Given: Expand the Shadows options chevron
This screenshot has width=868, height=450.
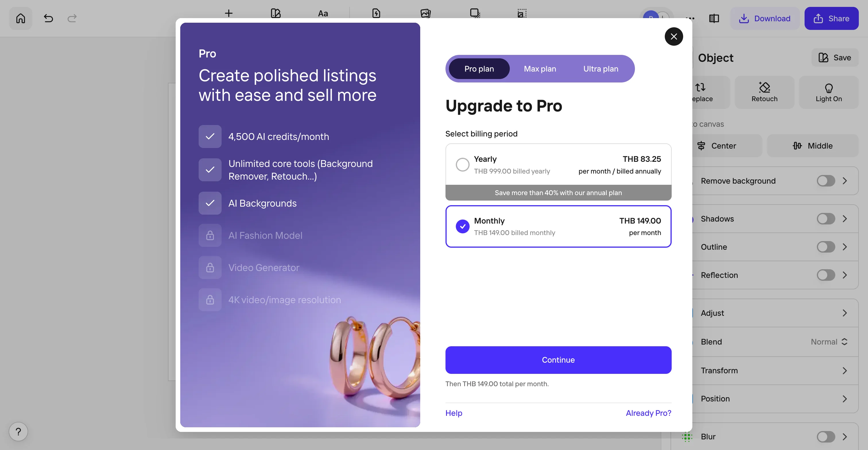Looking at the screenshot, I should 844,219.
